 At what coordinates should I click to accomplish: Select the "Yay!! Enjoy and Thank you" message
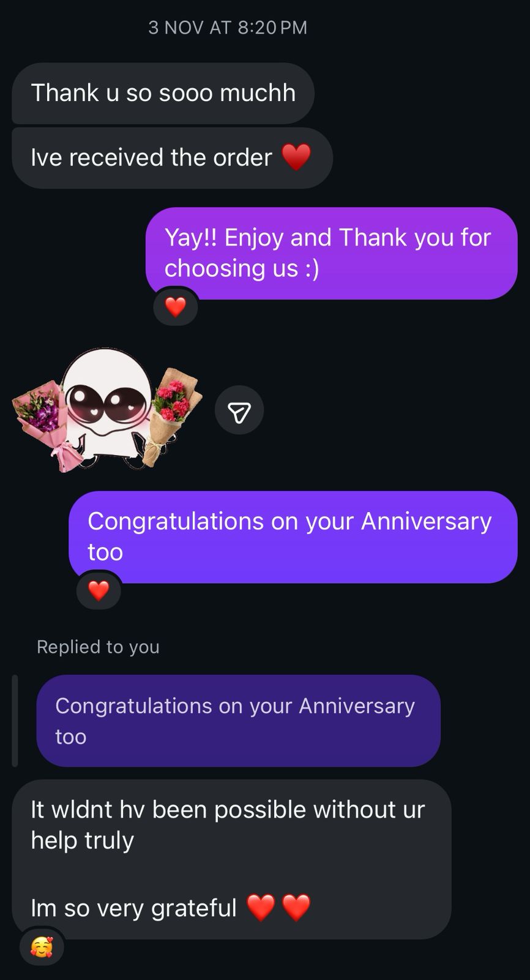point(332,253)
